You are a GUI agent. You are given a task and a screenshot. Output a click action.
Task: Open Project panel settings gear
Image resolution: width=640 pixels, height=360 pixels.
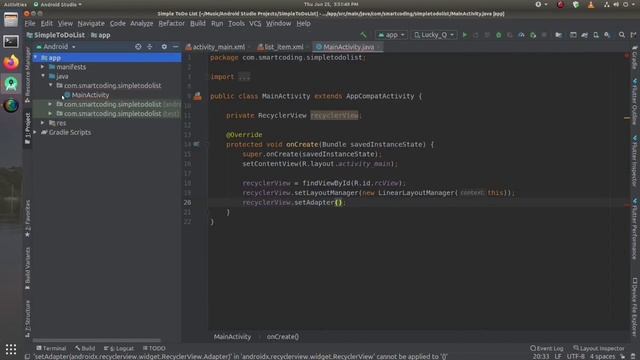[164, 47]
